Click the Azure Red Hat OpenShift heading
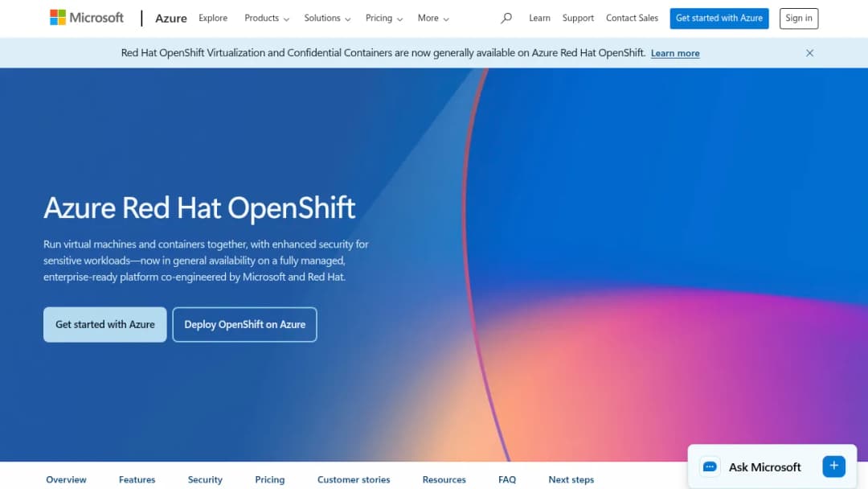The image size is (868, 489). pos(199,208)
